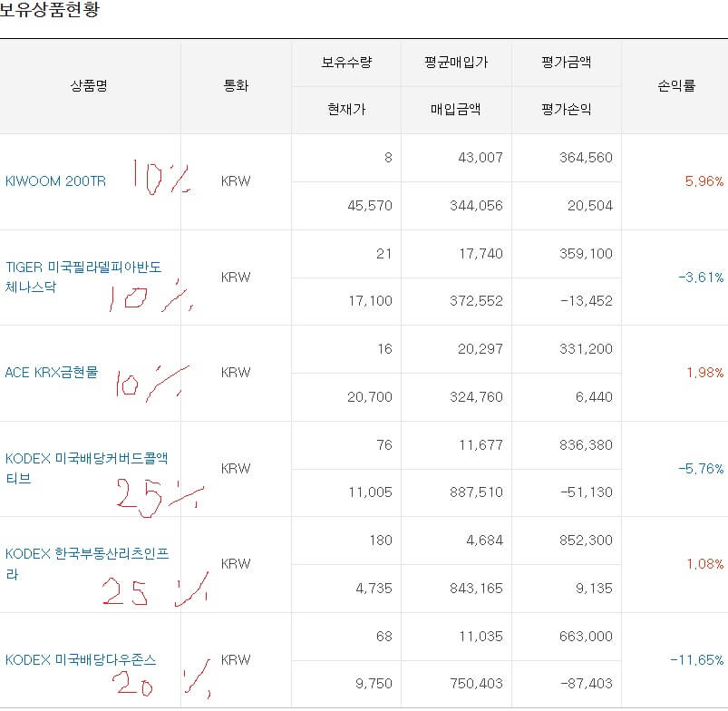Click the 324,760 purchase amount

[x=476, y=397]
